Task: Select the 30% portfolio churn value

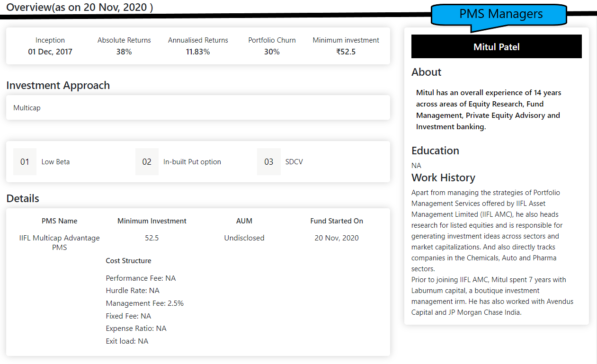Action: tap(272, 52)
